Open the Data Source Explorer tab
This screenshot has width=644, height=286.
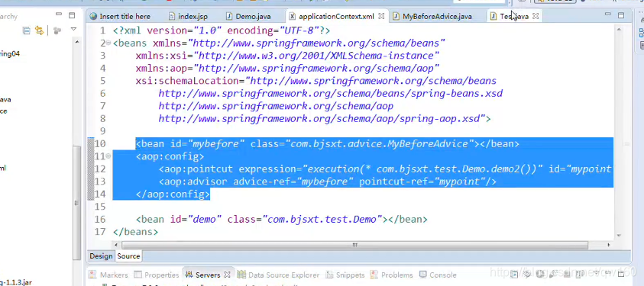point(278,275)
